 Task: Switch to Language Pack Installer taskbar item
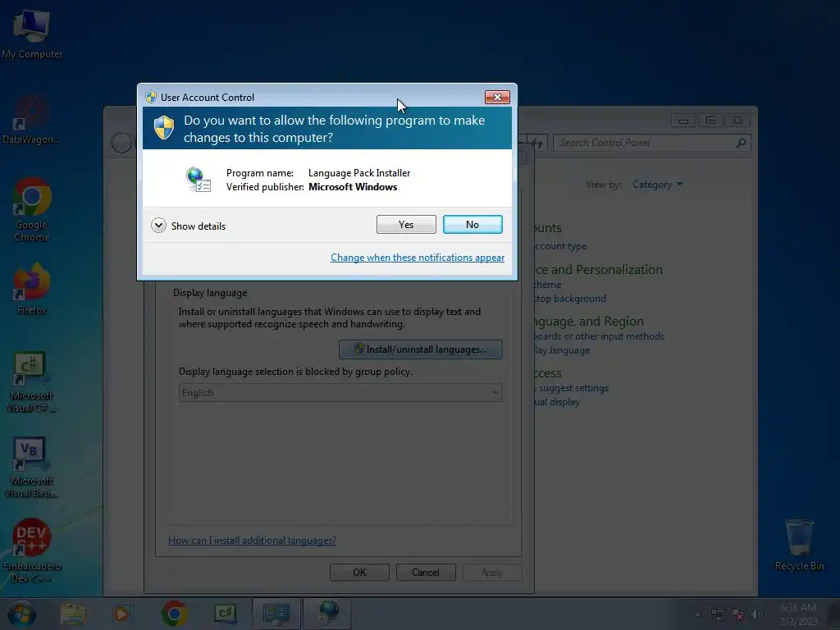[327, 614]
